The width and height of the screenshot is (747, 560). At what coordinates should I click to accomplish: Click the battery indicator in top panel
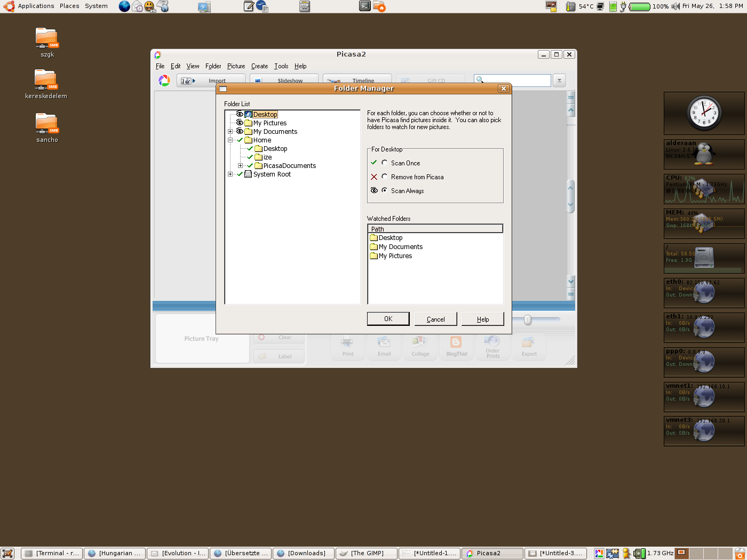click(640, 6)
